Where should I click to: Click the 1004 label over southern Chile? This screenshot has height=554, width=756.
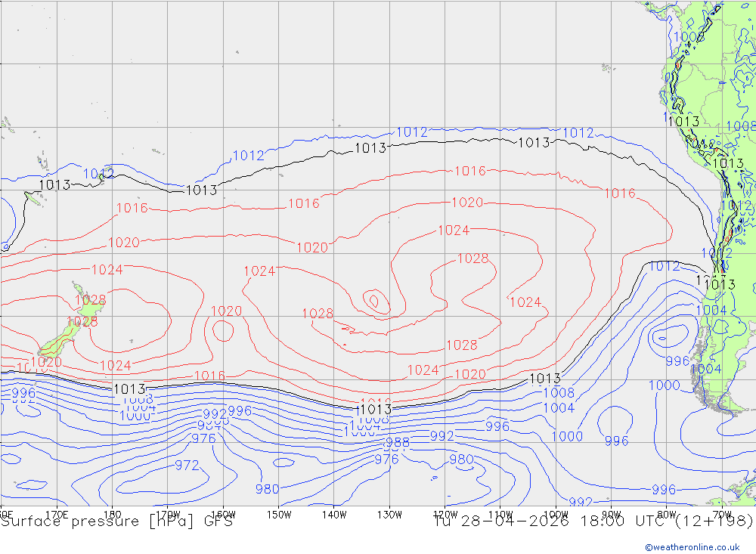click(x=705, y=369)
